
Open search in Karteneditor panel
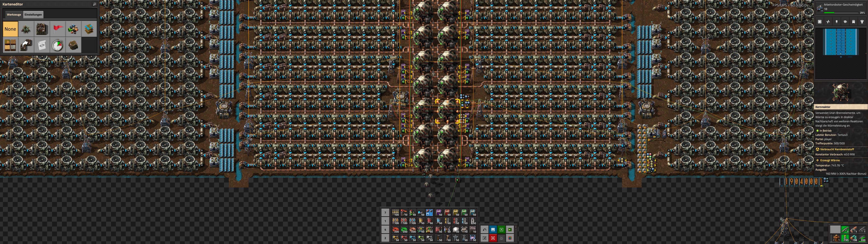[94, 4]
